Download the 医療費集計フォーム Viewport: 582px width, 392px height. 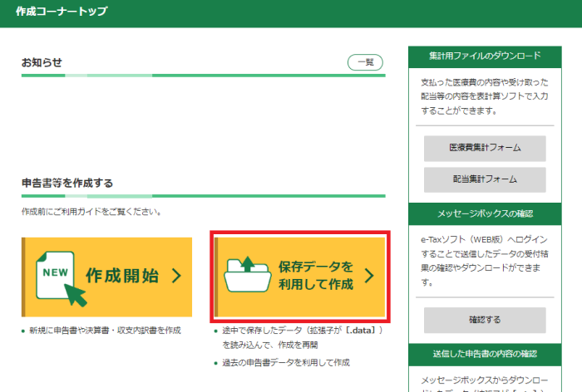(485, 148)
